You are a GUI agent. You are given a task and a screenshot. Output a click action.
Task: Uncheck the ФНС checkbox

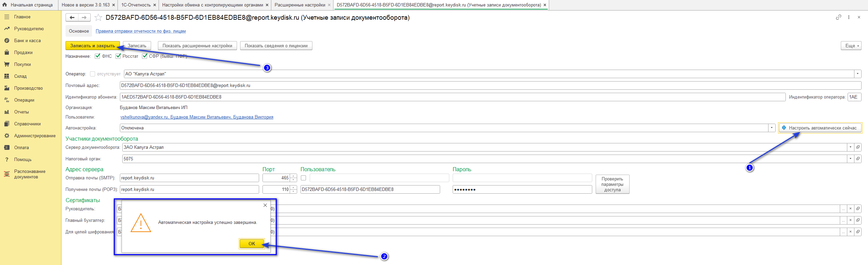[97, 56]
